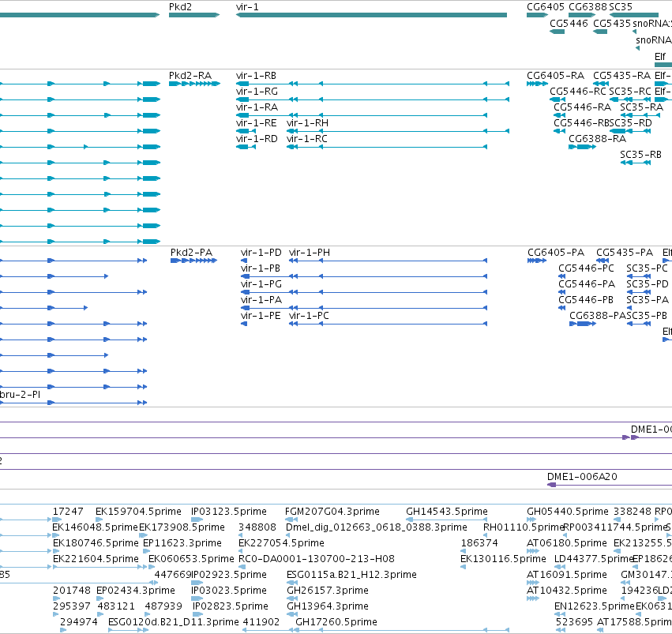Select protein vir-1-PB
This screenshot has width=672, height=634.
tap(260, 268)
